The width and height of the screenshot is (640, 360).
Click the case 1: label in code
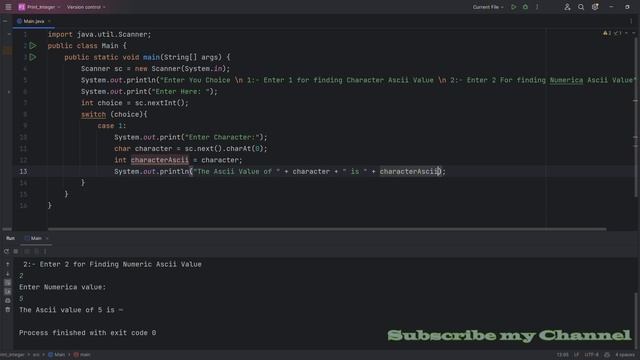pyautogui.click(x=112, y=126)
